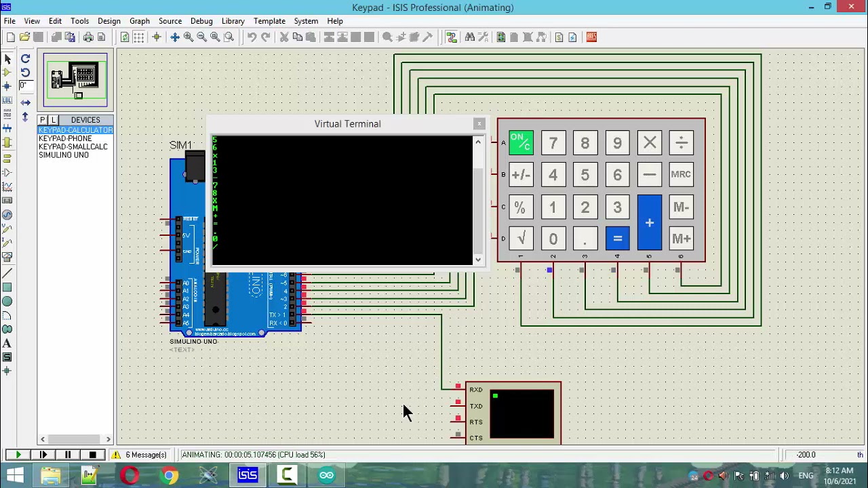Click the Stop simulation button
Image resolution: width=868 pixels, height=488 pixels.
point(93,455)
